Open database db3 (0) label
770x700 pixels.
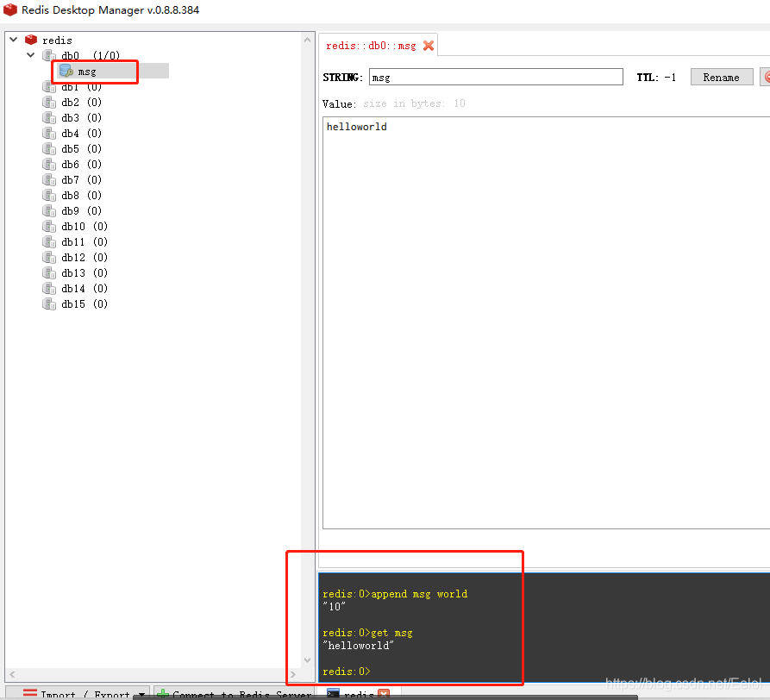(82, 118)
